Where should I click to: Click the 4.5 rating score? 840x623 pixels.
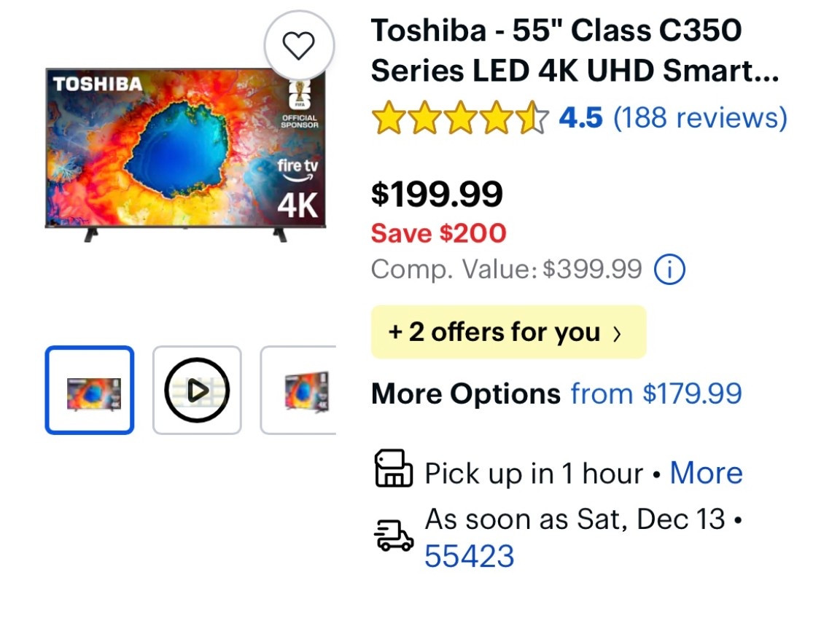pos(581,117)
